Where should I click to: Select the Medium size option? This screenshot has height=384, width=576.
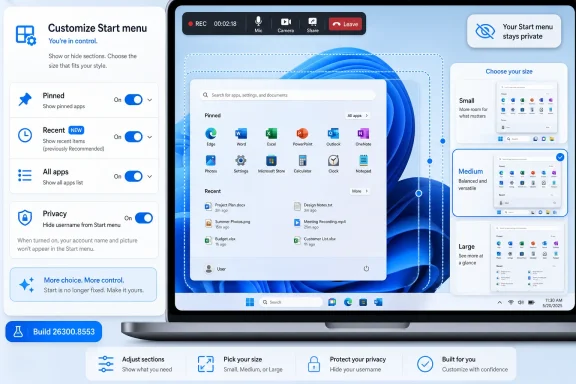(510, 183)
